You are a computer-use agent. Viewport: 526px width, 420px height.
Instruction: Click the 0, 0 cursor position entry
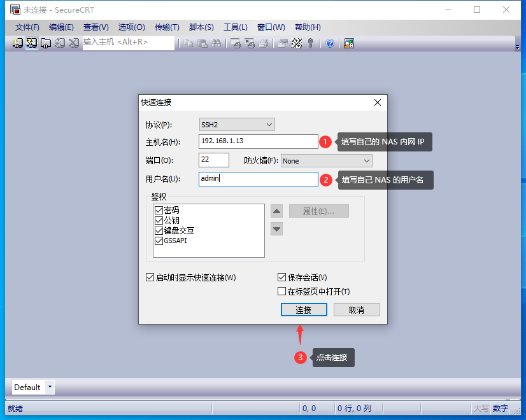tap(309, 409)
